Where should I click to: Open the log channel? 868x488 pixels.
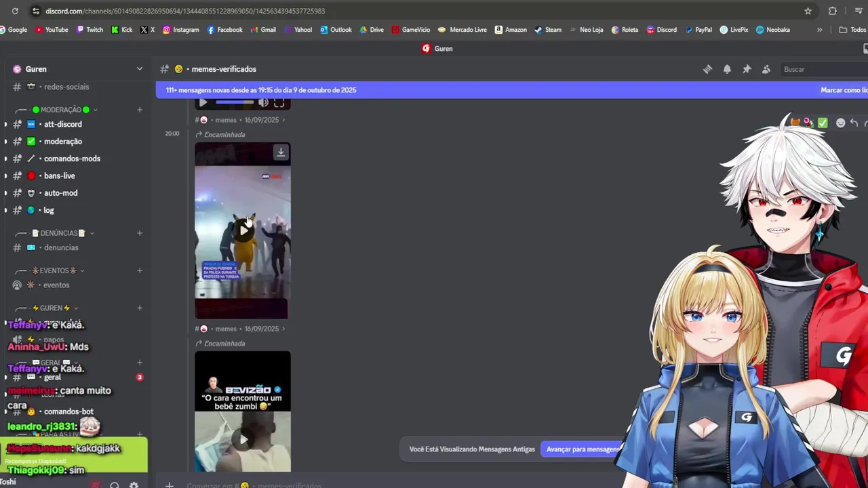(77, 211)
